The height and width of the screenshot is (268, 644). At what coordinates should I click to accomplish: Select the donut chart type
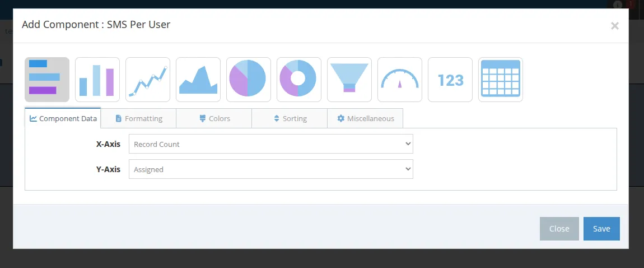[x=299, y=79]
